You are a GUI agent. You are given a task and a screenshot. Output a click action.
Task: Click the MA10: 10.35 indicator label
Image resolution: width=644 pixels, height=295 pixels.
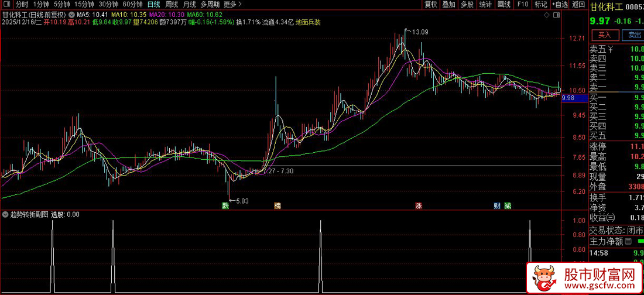(x=129, y=14)
